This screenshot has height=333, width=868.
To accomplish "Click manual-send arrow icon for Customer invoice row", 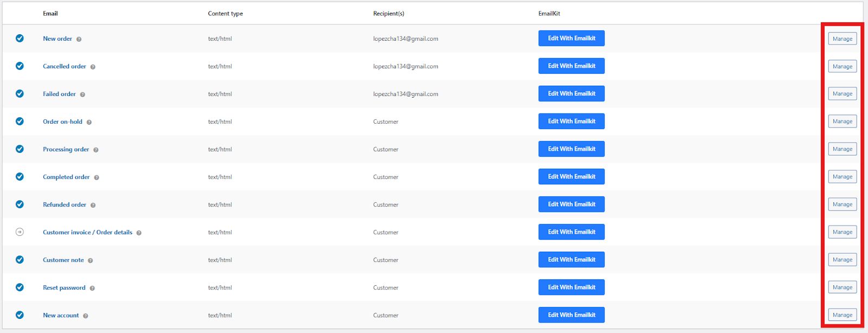I will click(20, 232).
